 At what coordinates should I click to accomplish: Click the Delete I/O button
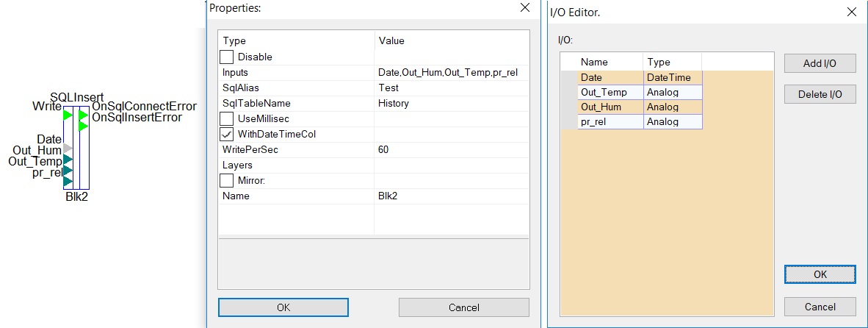(820, 94)
